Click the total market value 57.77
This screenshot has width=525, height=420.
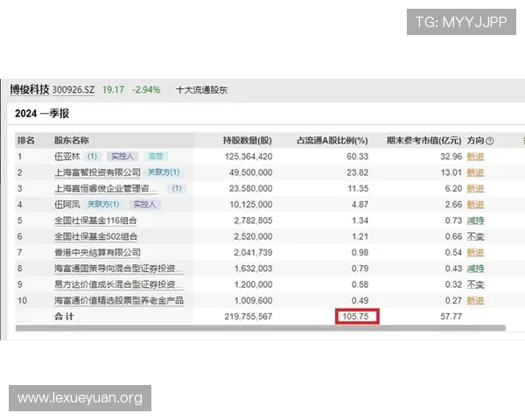[451, 317]
